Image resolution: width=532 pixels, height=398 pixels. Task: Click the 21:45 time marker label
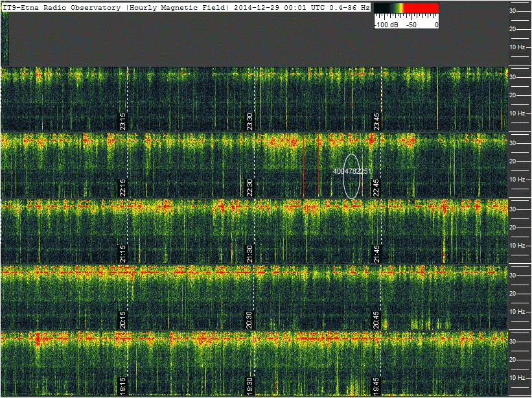coord(376,253)
